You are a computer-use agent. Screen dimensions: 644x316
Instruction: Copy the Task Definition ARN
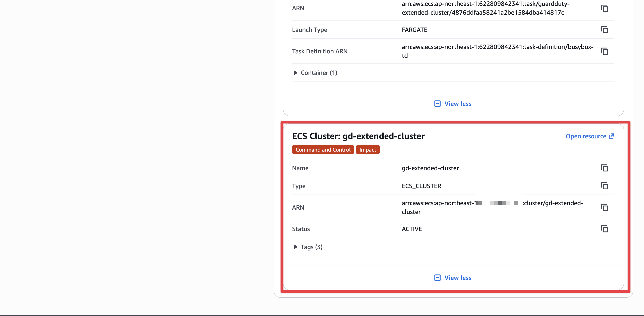604,51
